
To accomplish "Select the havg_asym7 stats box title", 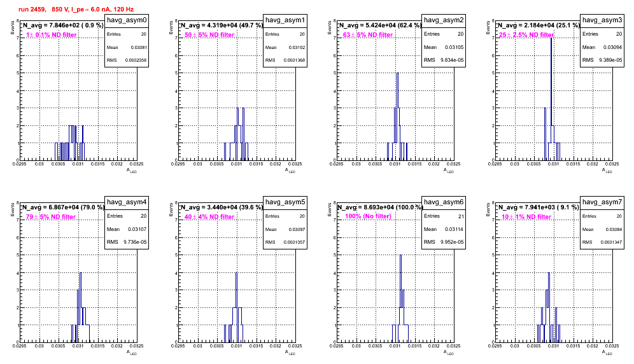I will [602, 202].
